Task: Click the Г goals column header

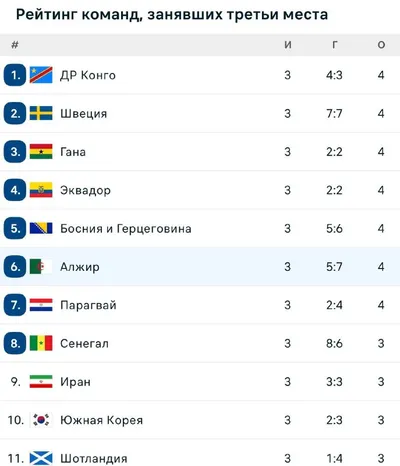Action: pyautogui.click(x=334, y=45)
